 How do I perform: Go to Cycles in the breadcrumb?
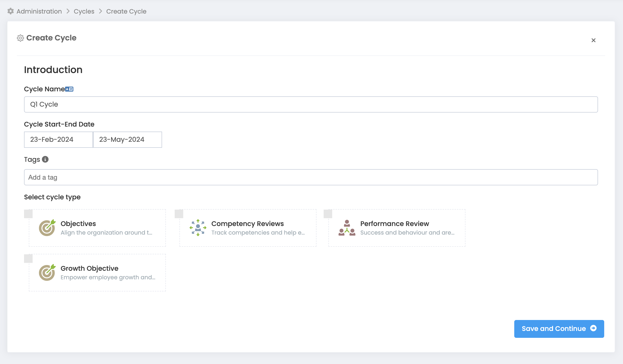click(x=84, y=11)
